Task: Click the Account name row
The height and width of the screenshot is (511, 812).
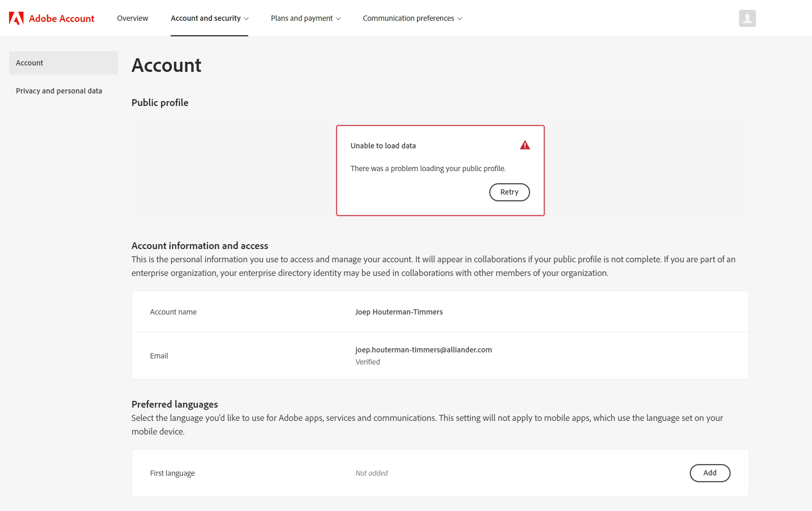Action: click(x=173, y=312)
